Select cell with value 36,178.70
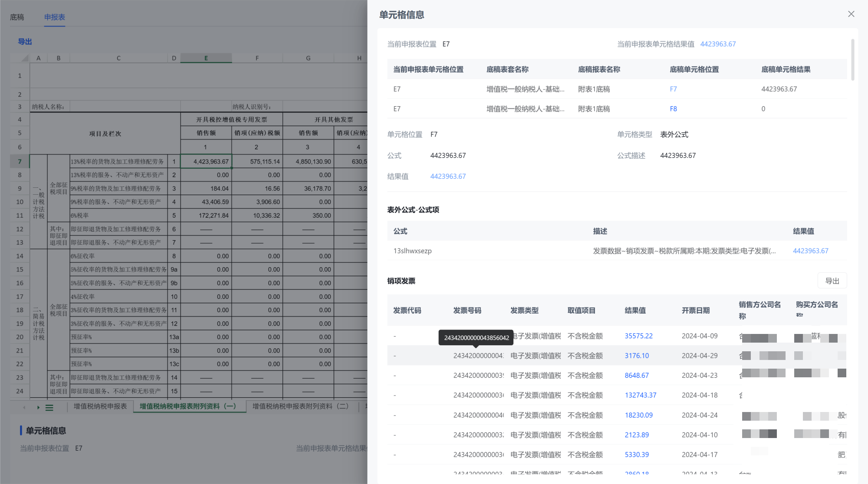 click(308, 188)
